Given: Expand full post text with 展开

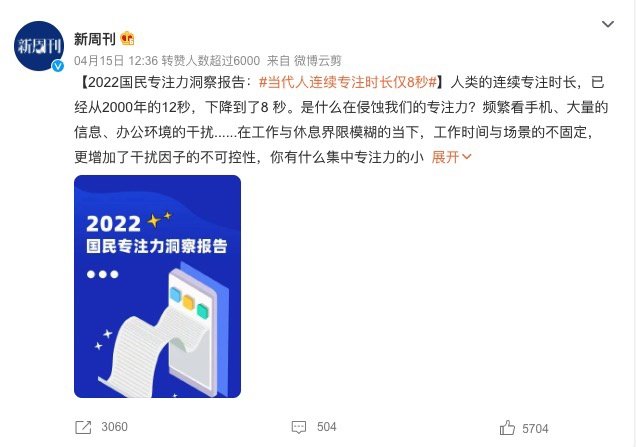Looking at the screenshot, I should point(445,157).
